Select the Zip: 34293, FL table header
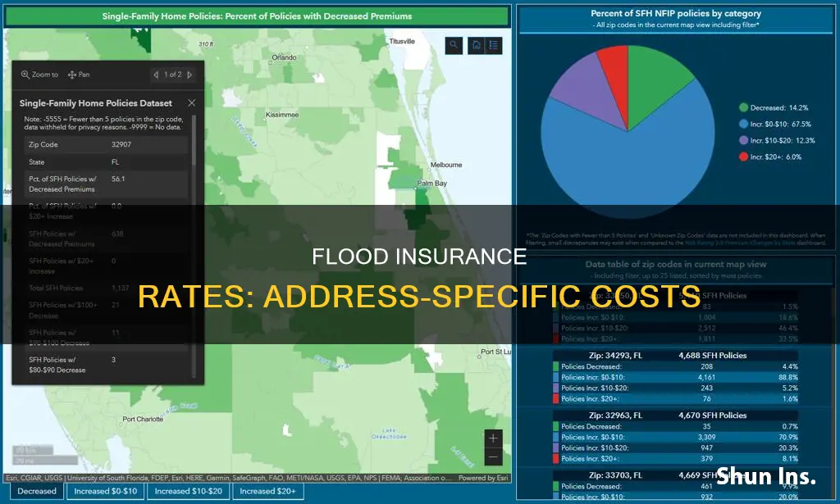Viewport: 840px width, 504px height. 675,356
